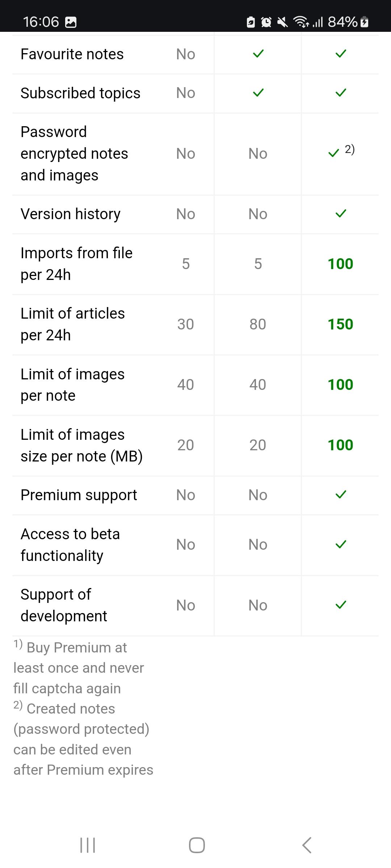The width and height of the screenshot is (391, 868).
Task: Tap Support of development green checkmark
Action: pyautogui.click(x=341, y=605)
